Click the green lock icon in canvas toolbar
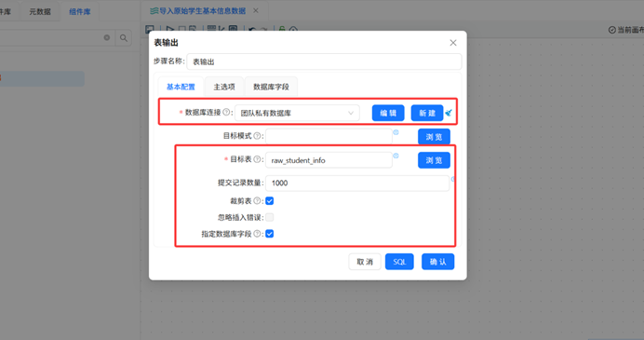This screenshot has height=340, width=644. tap(282, 29)
